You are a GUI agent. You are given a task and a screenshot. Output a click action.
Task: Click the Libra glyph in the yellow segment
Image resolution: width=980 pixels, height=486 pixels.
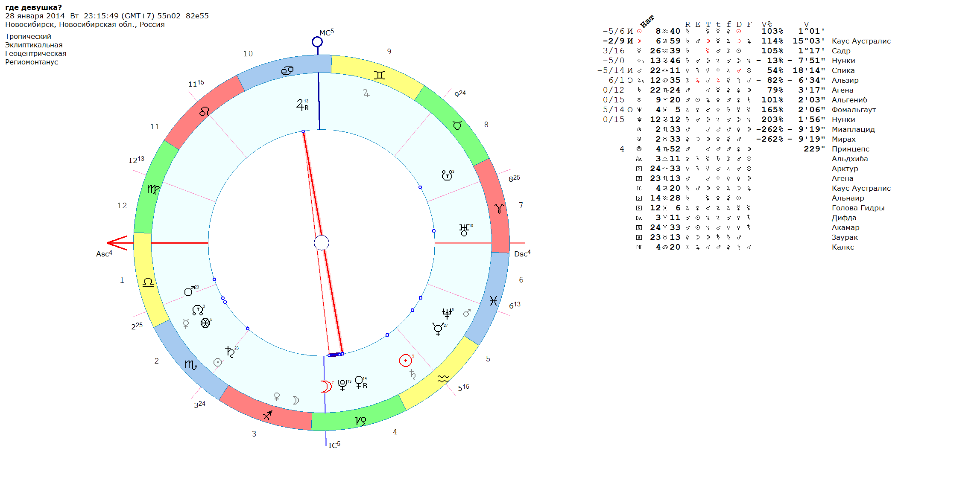148,282
